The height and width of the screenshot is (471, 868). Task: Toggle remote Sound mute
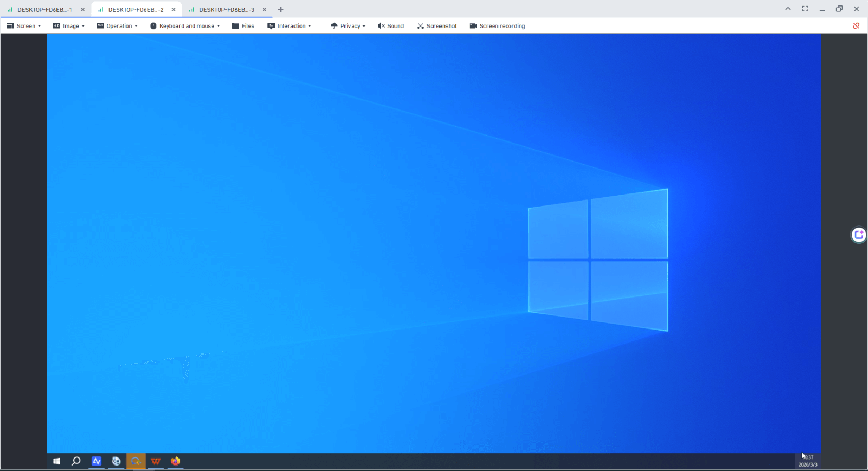(391, 26)
